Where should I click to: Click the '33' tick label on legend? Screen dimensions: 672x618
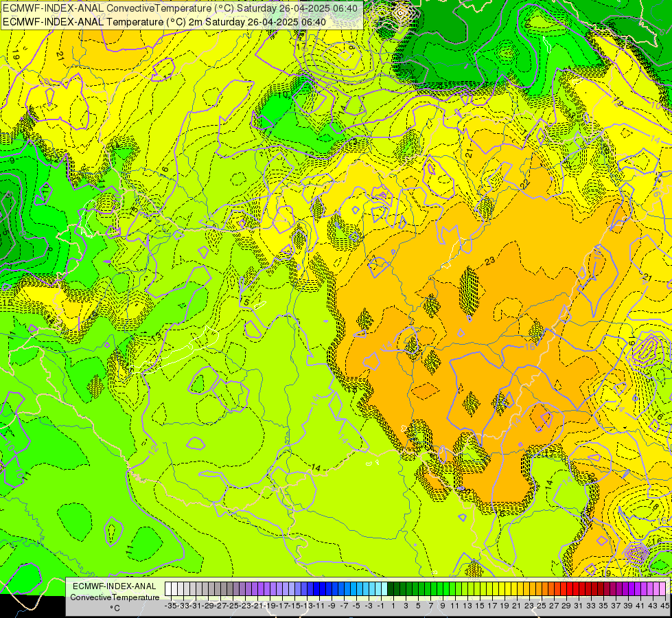tap(591, 606)
